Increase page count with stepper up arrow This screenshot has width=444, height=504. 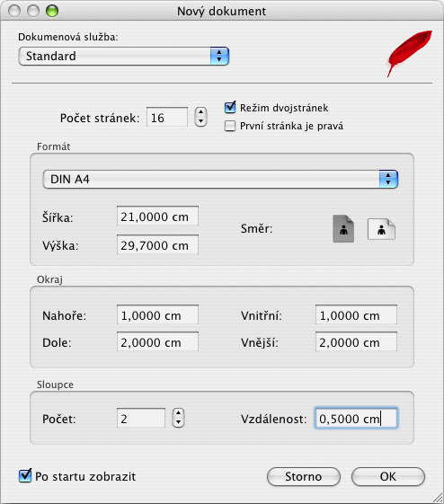(x=201, y=112)
